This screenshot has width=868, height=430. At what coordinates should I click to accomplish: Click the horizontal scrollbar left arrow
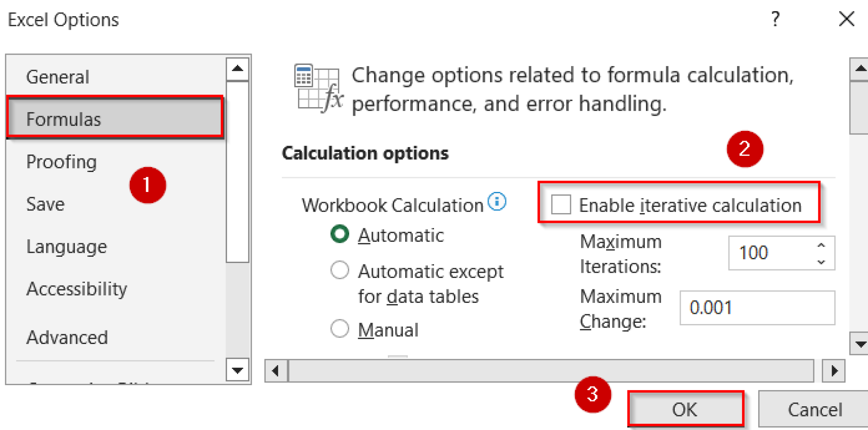(x=275, y=371)
